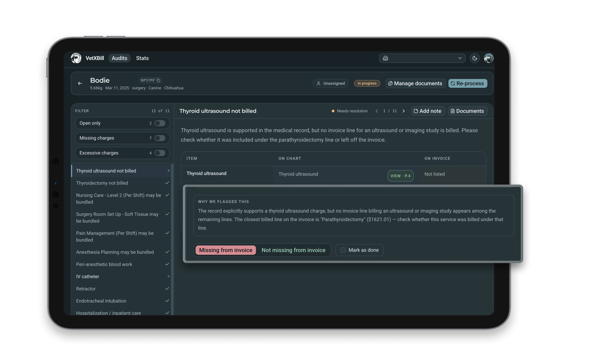The image size is (599, 364).
Task: Click the VetXBill brand name
Action: [95, 58]
